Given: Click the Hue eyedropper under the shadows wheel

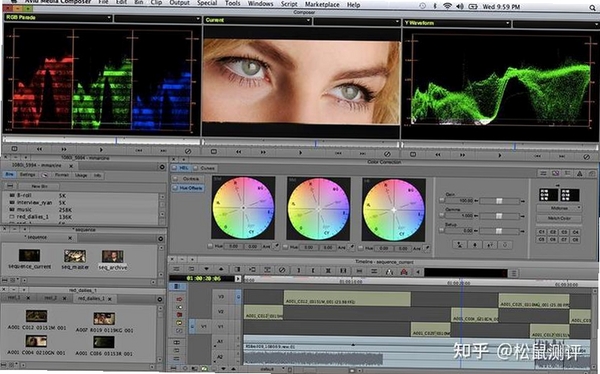Looking at the screenshot, I should 276,247.
